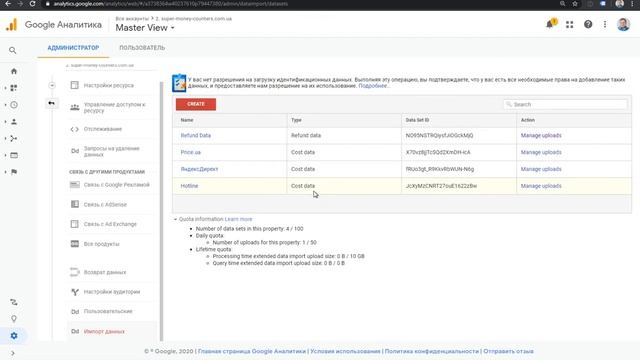
Task: Sort table by Type column header
Action: (x=296, y=120)
